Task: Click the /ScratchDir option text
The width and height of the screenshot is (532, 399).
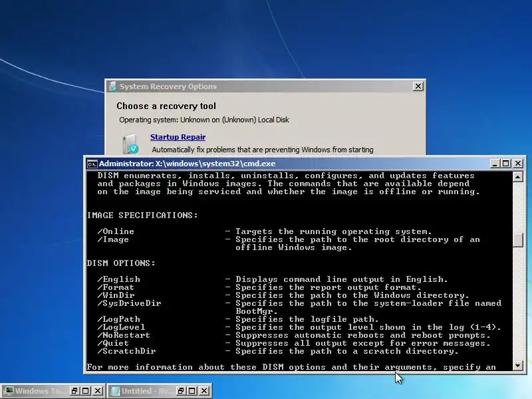Action: [x=126, y=351]
